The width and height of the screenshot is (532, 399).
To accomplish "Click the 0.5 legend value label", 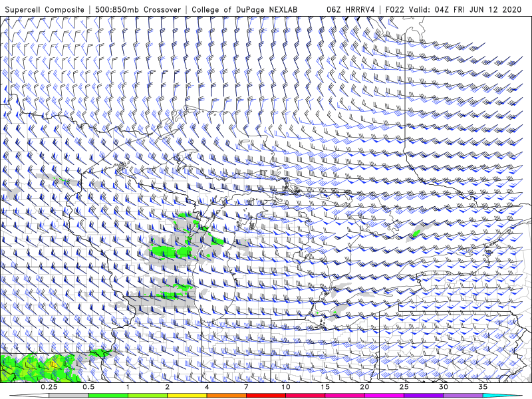I will click(88, 387).
